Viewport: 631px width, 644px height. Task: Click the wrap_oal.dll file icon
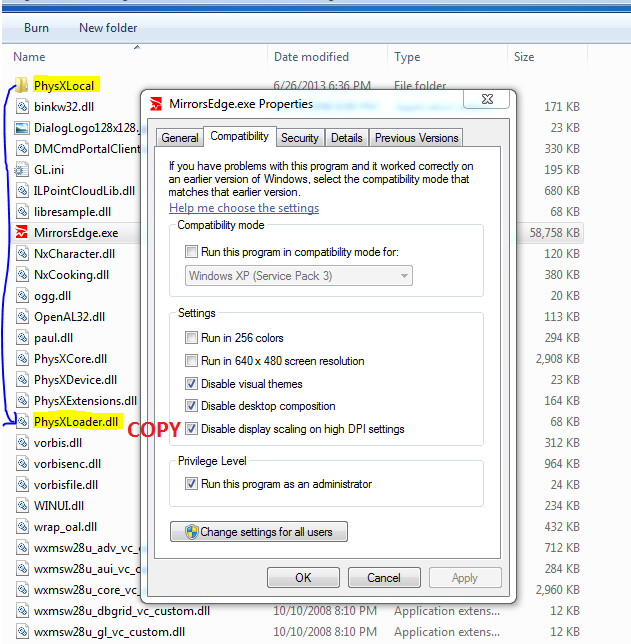click(22, 527)
